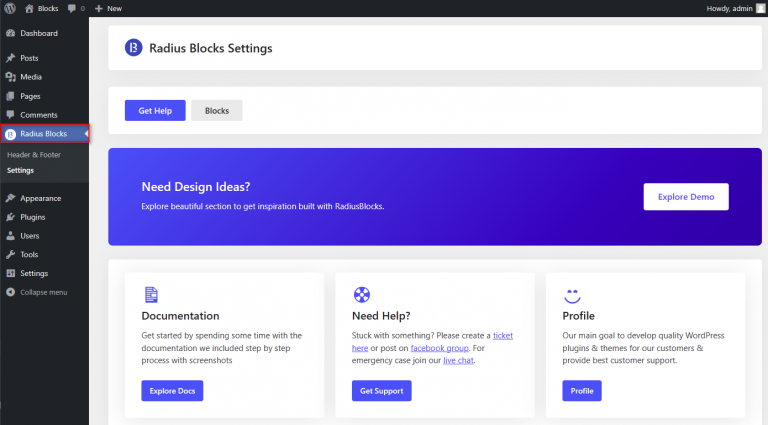Click the Need Help lifebuoy icon
Screen dimensions: 768x425
click(x=361, y=295)
